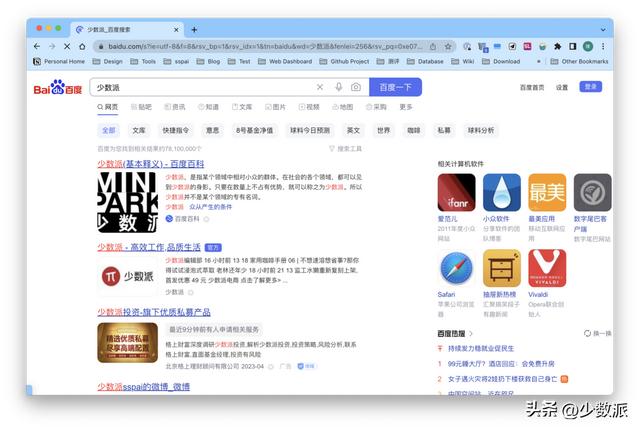640x430 pixels.
Task: Close the 少数派_百度搜索 tab
Action: pos(176,30)
